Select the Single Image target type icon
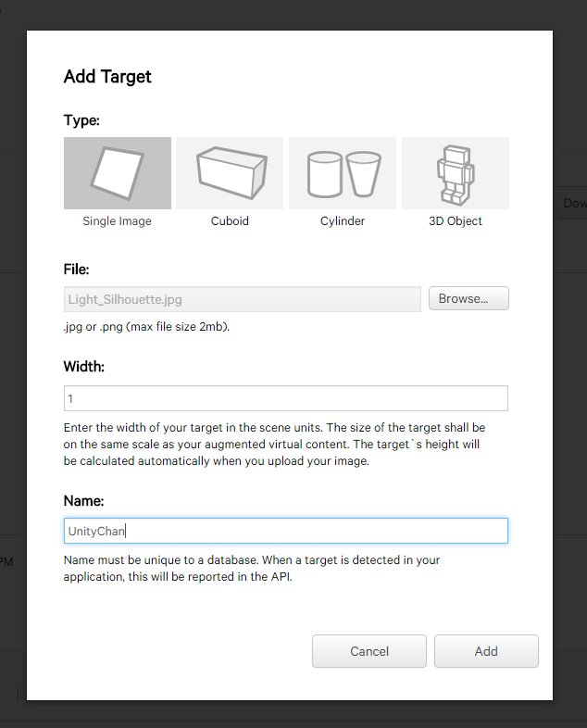The image size is (587, 728). pyautogui.click(x=118, y=172)
